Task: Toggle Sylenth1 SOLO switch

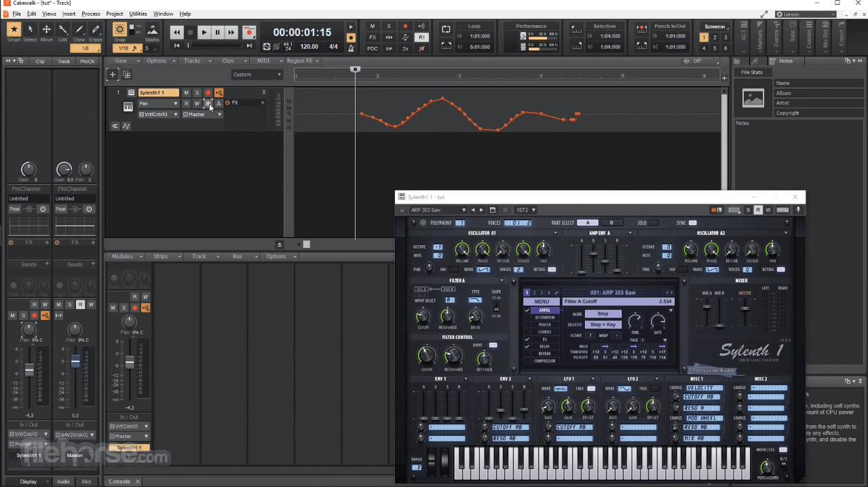Action: click(x=654, y=223)
